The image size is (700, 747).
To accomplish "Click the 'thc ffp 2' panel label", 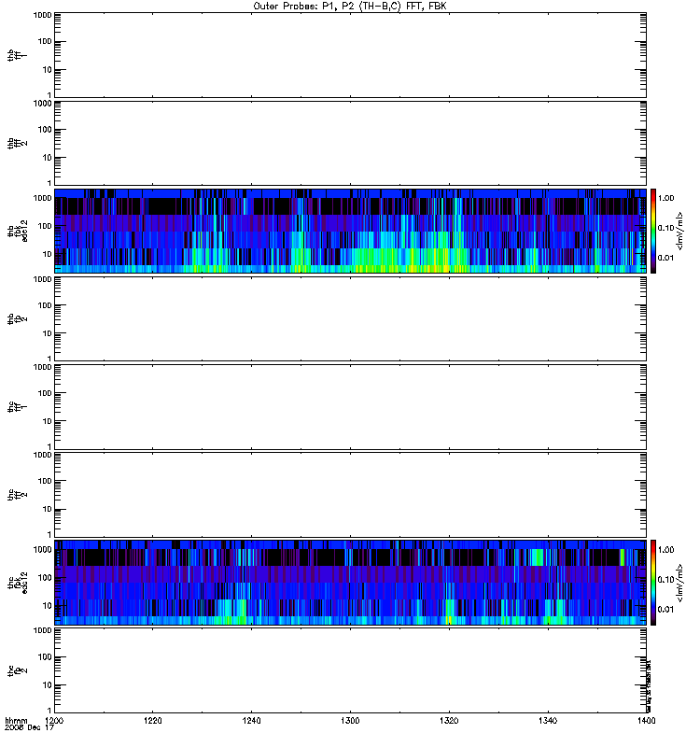I will click(17, 670).
